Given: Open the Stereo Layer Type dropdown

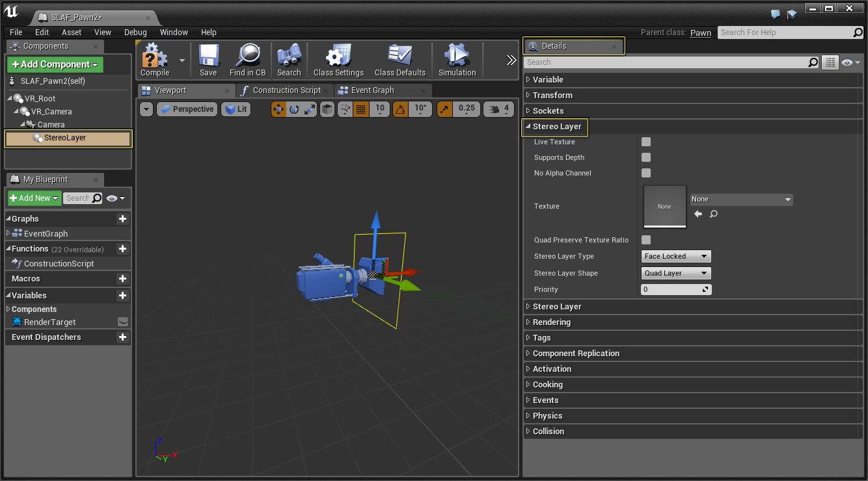Looking at the screenshot, I should [675, 256].
